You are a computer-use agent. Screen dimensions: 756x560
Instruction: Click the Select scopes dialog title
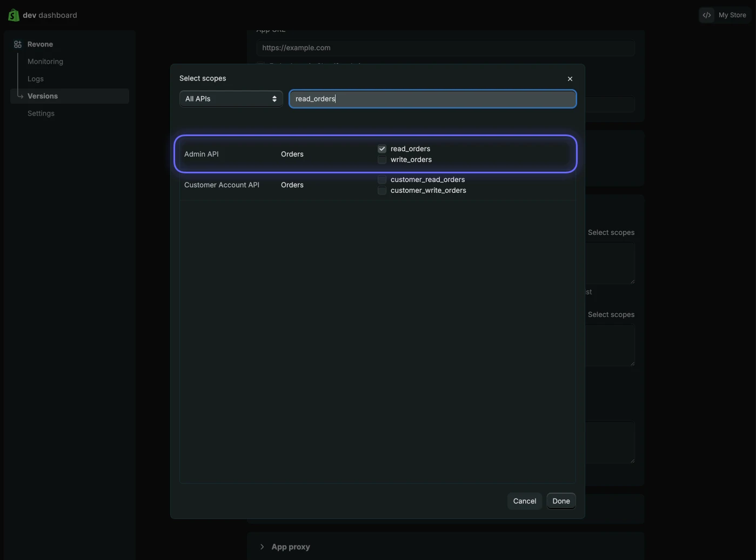click(203, 78)
